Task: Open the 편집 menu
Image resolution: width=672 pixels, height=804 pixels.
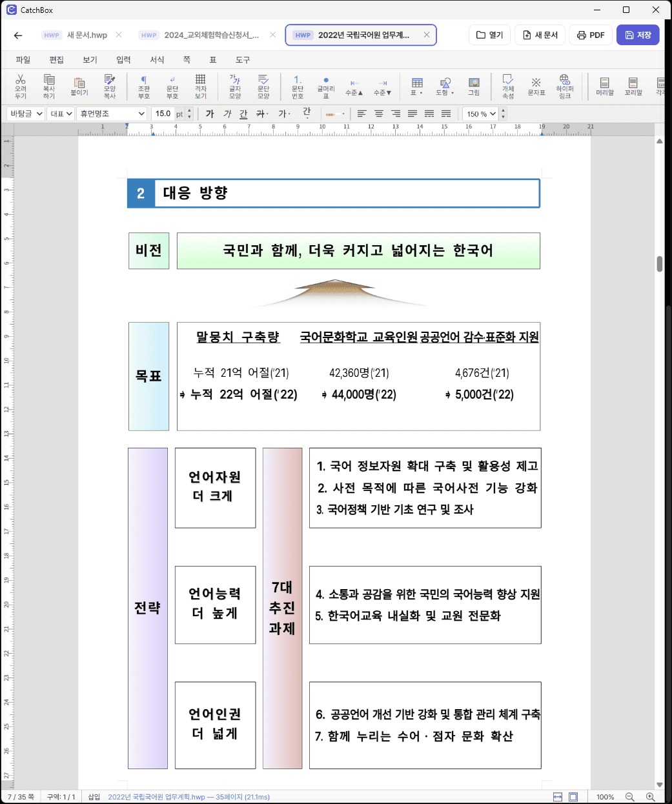Action: (57, 59)
